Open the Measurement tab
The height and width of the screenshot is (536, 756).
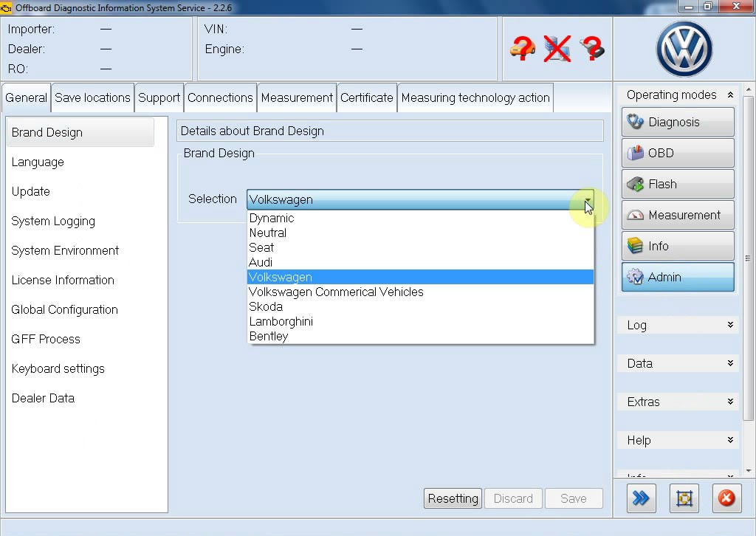[x=297, y=98]
